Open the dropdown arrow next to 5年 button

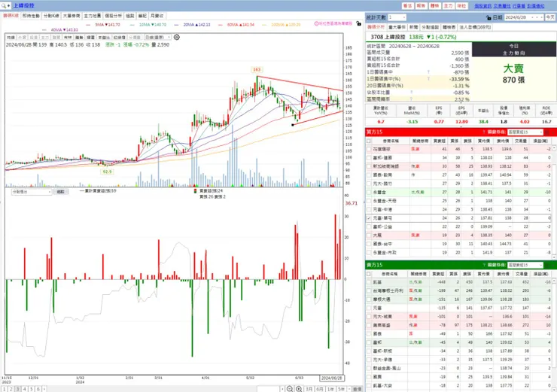[x=349, y=389]
